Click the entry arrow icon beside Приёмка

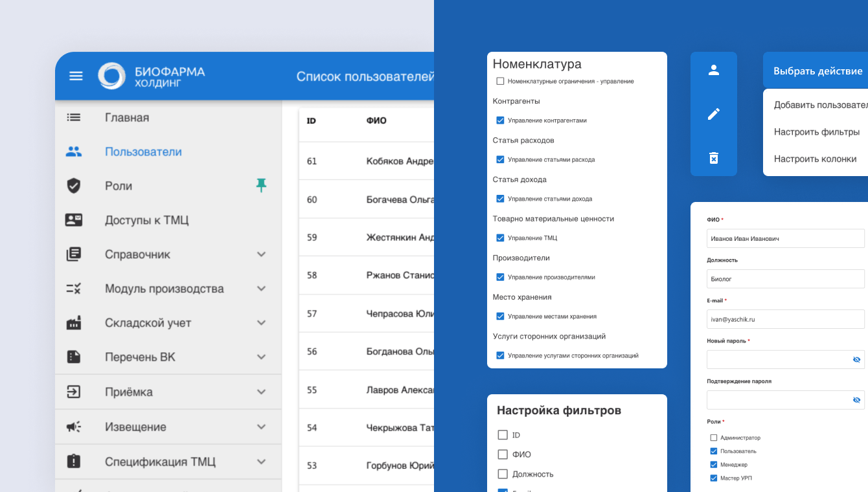point(74,392)
